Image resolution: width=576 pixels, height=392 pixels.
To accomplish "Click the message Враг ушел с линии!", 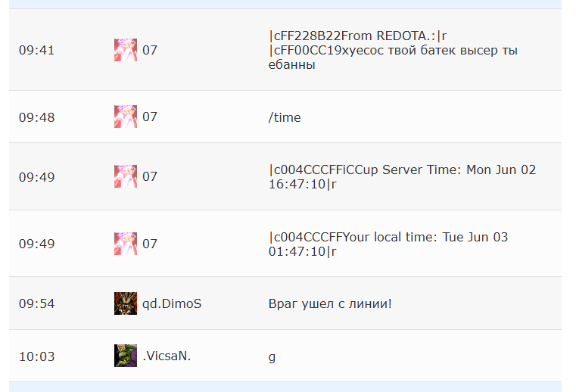I will [330, 303].
